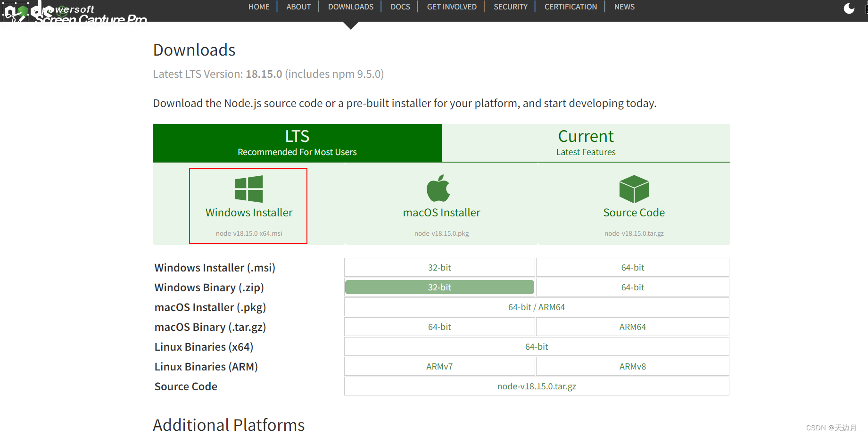Download Linux Binaries (x64) 64-bit
868x436 pixels.
537,346
